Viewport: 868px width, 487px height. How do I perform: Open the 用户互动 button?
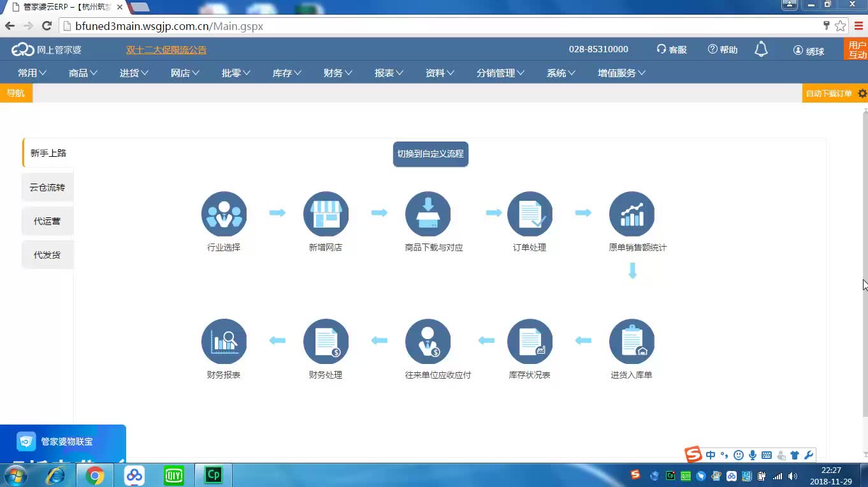tap(857, 50)
